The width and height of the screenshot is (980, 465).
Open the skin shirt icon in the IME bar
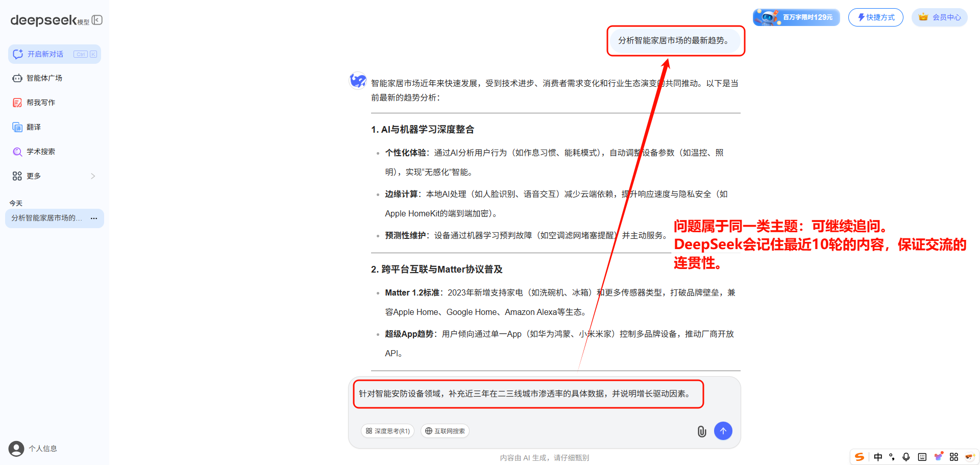coord(938,456)
